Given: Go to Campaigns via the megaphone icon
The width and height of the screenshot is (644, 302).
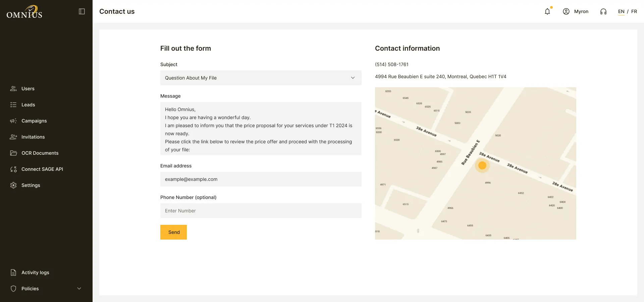Looking at the screenshot, I should (x=13, y=121).
